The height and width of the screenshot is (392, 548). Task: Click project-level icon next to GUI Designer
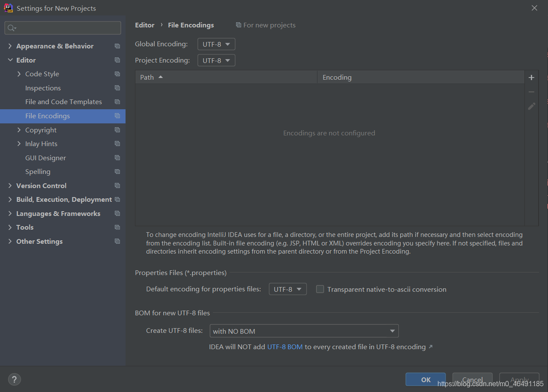(117, 158)
